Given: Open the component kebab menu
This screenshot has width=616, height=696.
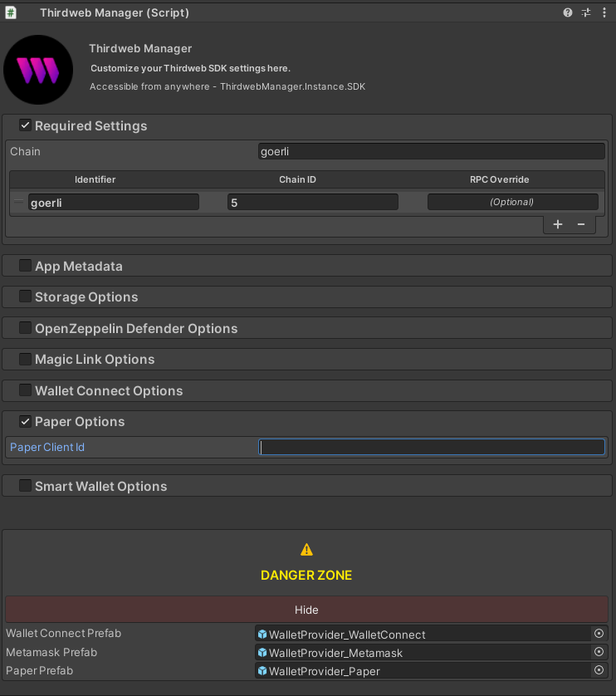Looking at the screenshot, I should click(x=604, y=12).
